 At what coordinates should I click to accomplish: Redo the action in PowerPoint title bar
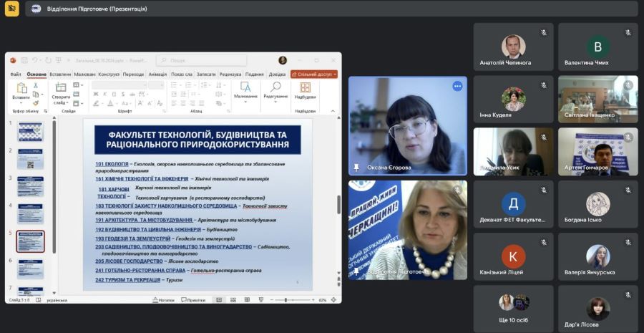(48, 60)
